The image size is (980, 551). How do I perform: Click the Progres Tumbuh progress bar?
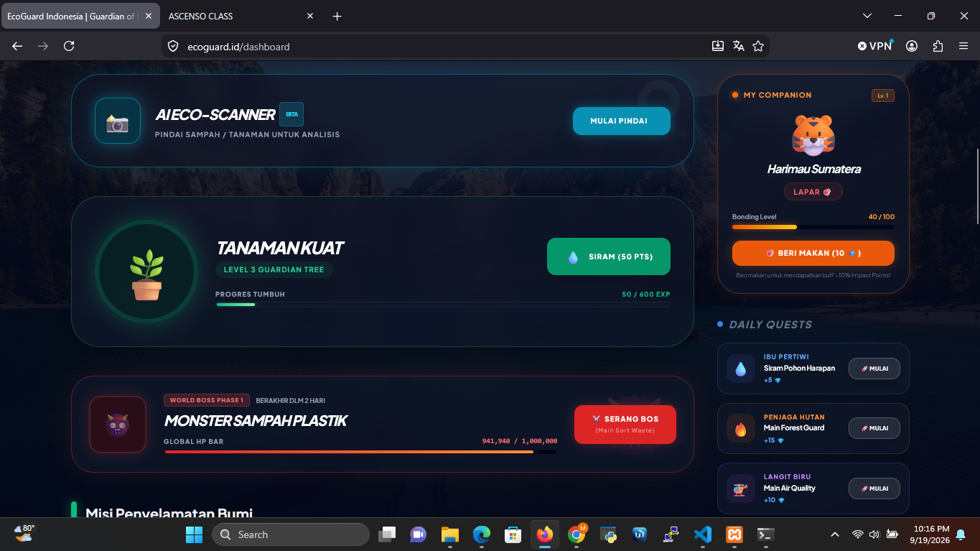[x=443, y=305]
